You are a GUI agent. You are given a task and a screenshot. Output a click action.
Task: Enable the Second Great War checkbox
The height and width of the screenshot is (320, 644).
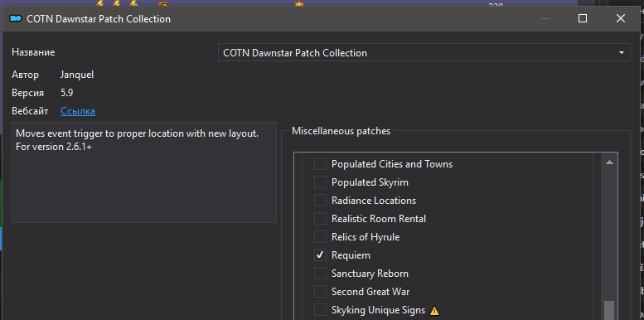tap(320, 291)
